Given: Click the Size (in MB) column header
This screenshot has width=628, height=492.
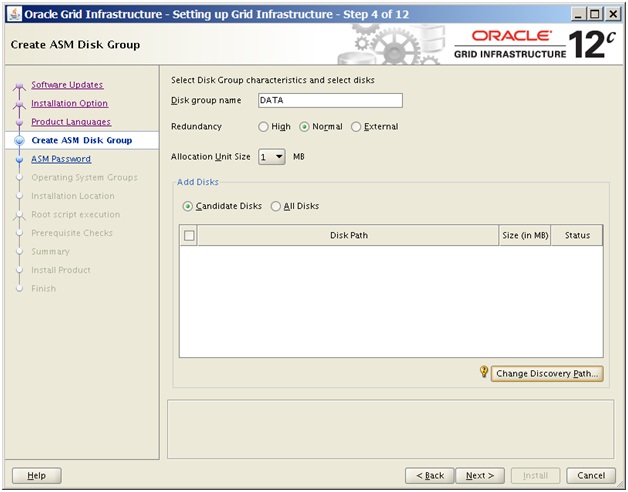Looking at the screenshot, I should pos(525,235).
